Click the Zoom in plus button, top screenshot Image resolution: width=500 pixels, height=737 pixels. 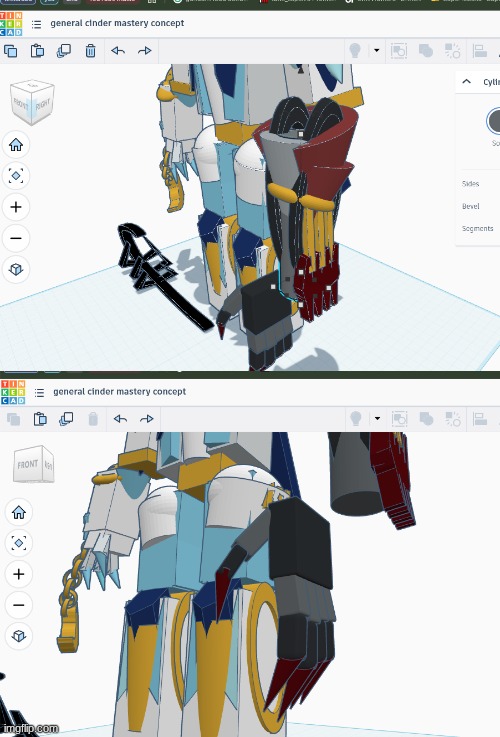pos(16,207)
